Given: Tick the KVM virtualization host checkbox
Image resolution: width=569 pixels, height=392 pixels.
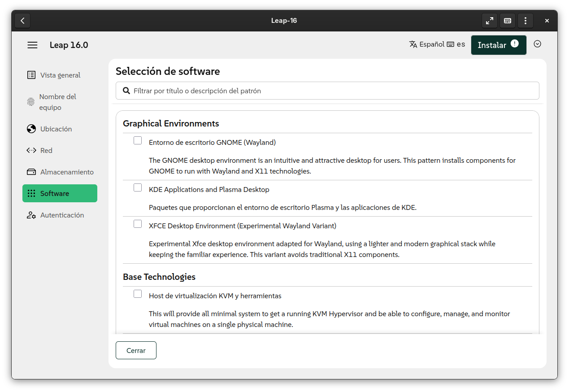Looking at the screenshot, I should 138,294.
